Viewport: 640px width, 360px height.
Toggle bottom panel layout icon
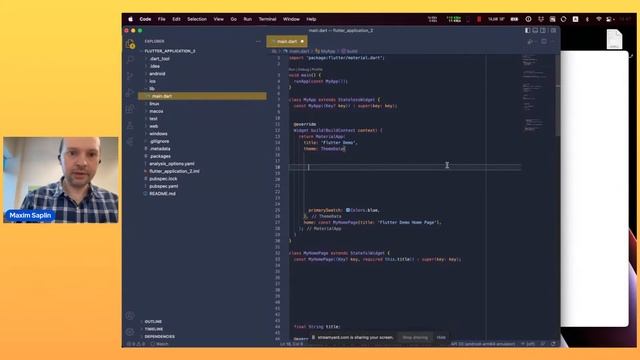click(535, 30)
